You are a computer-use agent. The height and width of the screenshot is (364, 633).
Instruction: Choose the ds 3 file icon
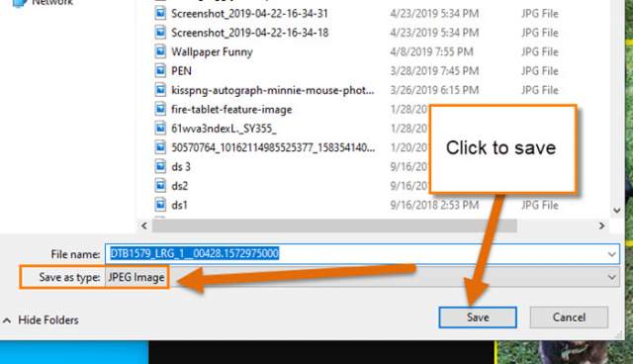point(160,166)
